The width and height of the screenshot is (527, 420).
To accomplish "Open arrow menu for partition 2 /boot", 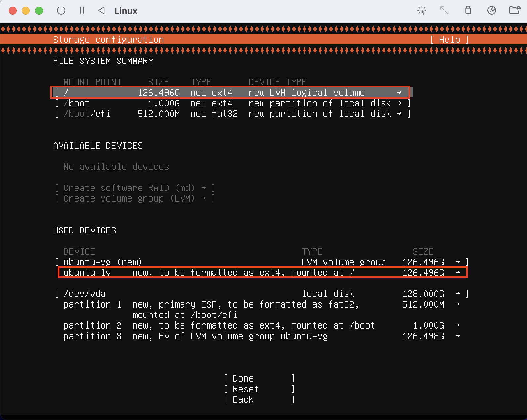I will point(458,325).
